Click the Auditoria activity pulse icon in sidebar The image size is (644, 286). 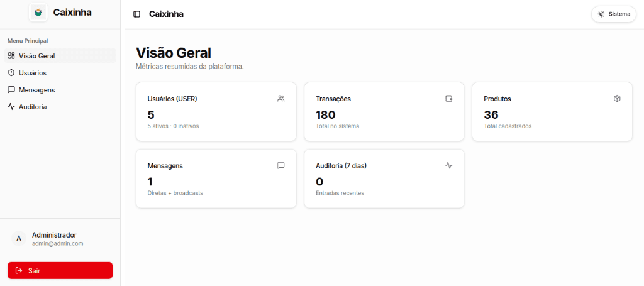pyautogui.click(x=11, y=107)
